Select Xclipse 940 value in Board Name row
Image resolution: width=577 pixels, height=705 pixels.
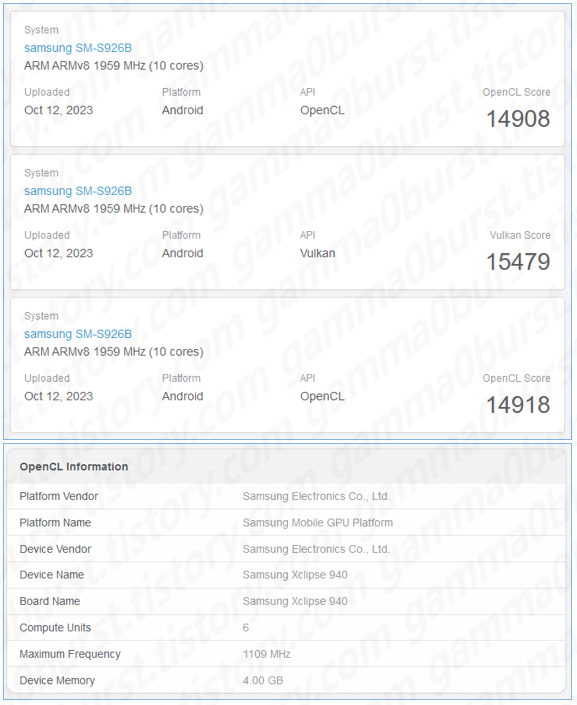[x=295, y=602]
